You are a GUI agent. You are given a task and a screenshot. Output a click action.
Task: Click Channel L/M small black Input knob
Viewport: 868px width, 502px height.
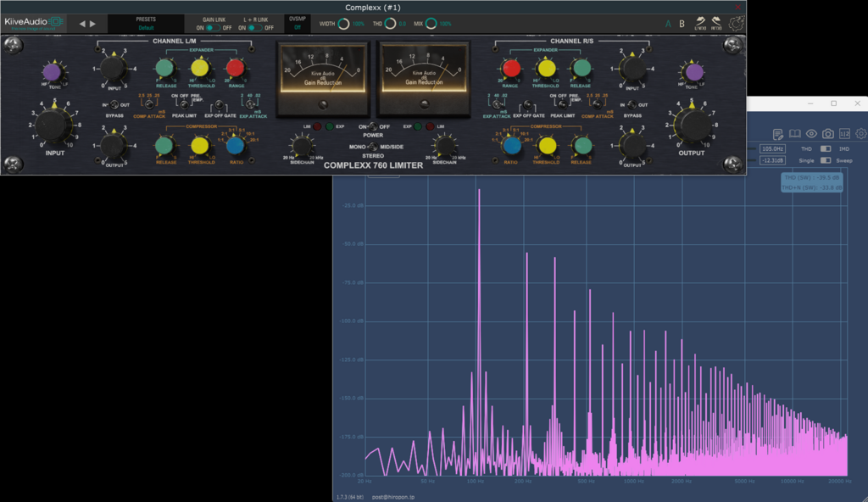(114, 68)
